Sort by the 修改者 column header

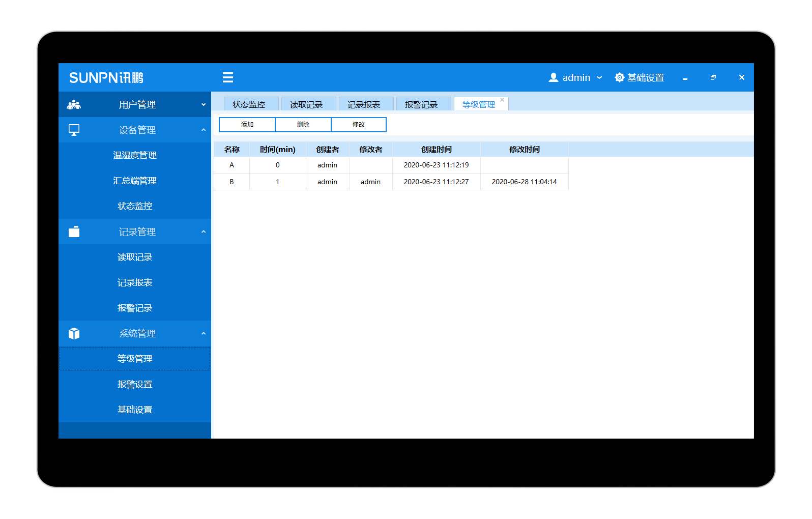(371, 150)
